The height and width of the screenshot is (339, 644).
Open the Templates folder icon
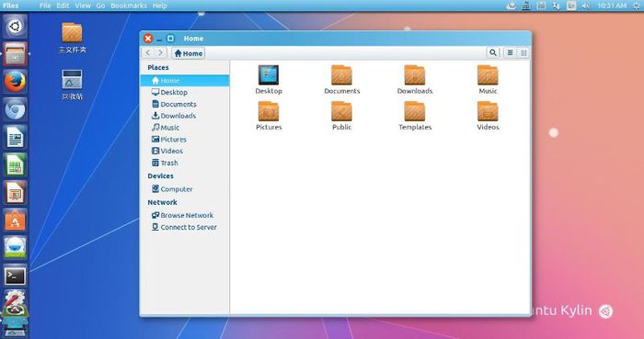pos(415,111)
